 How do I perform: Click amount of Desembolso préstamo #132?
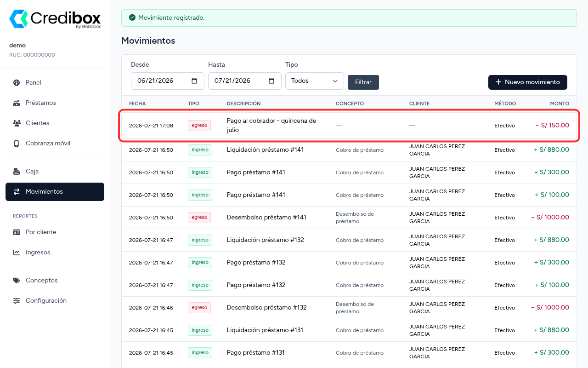pyautogui.click(x=550, y=308)
